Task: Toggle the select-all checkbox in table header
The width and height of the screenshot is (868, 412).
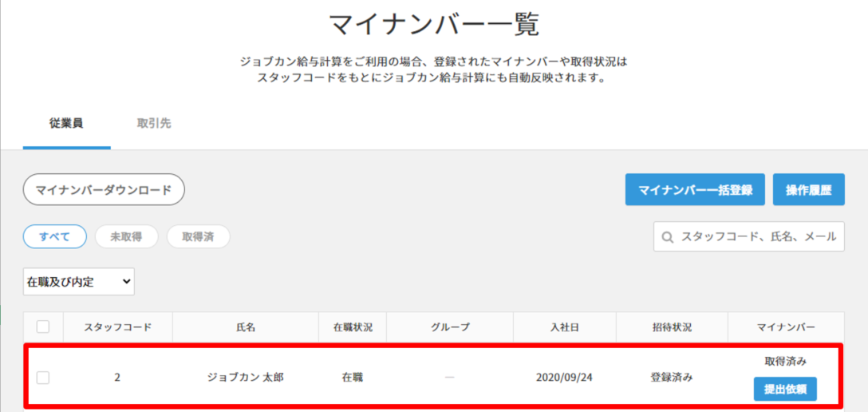Action: pos(43,327)
